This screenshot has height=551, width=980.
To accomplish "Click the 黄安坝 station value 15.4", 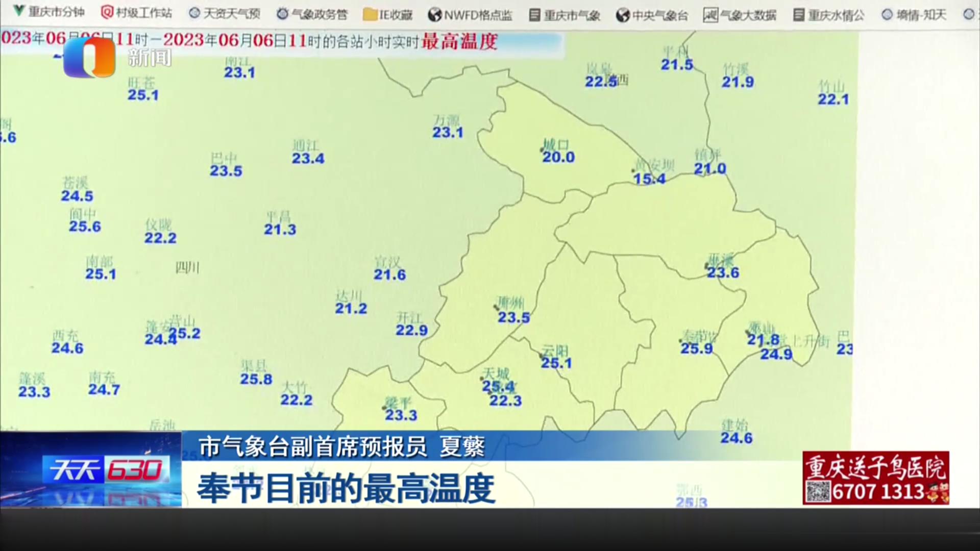I will point(649,179).
